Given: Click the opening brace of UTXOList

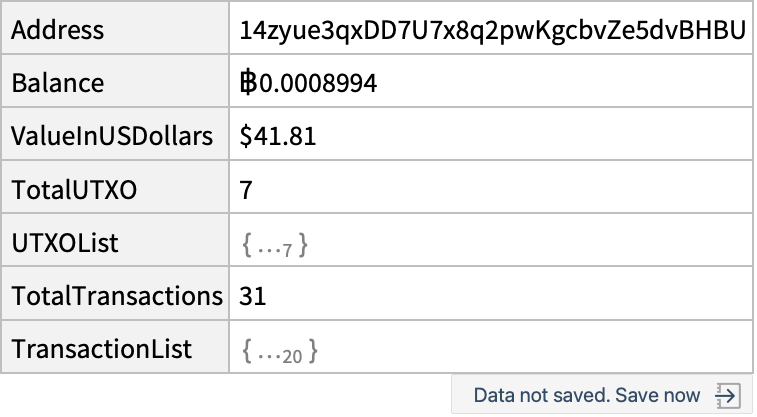Looking at the screenshot, I should click(247, 245).
